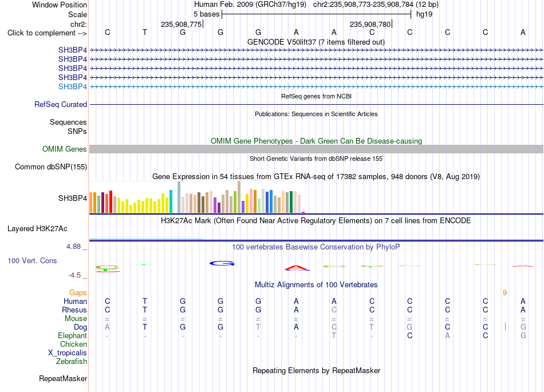Click the Scale track label

pyautogui.click(x=77, y=14)
